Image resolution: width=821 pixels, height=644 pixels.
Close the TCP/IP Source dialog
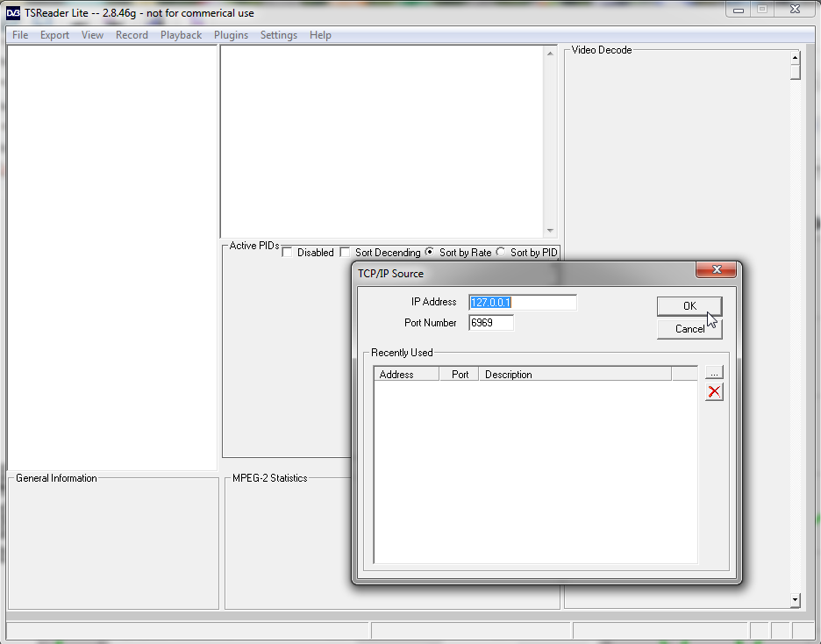tap(717, 269)
